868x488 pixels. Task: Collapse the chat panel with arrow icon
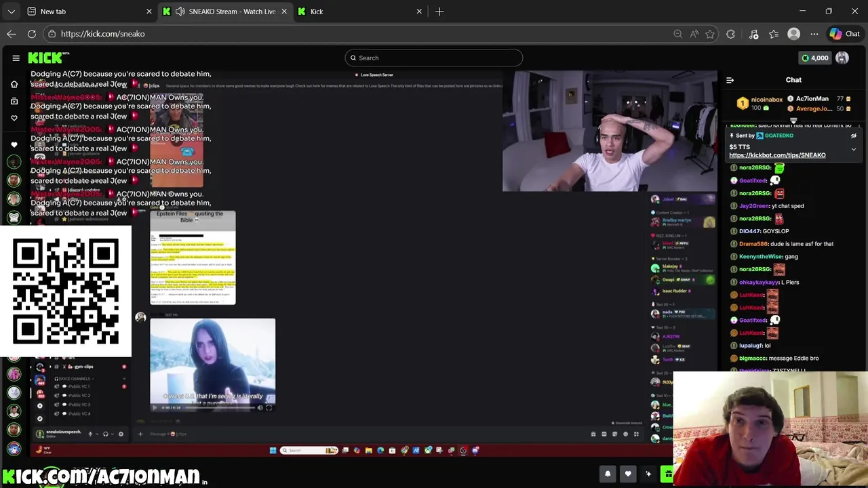click(730, 80)
